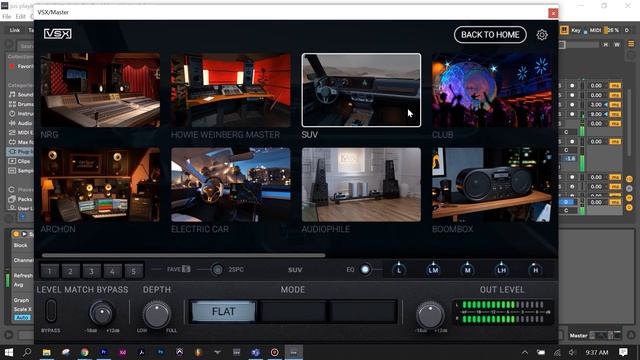
Task: Click the BACK TO HOME button
Action: click(490, 35)
